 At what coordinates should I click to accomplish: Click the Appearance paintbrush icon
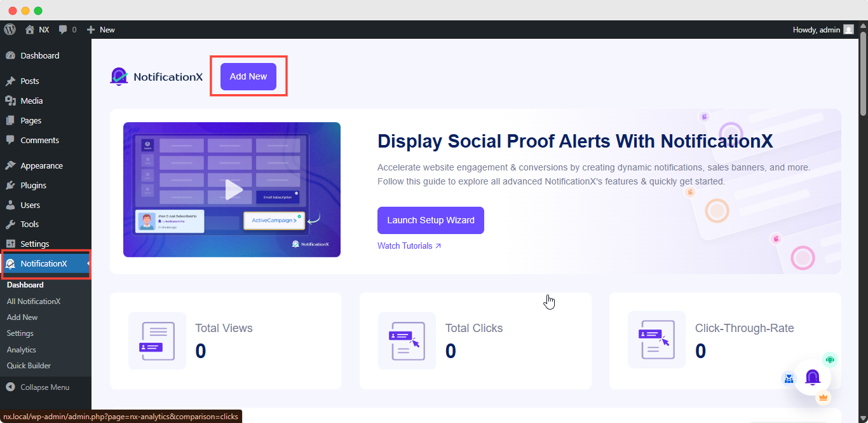pyautogui.click(x=10, y=165)
